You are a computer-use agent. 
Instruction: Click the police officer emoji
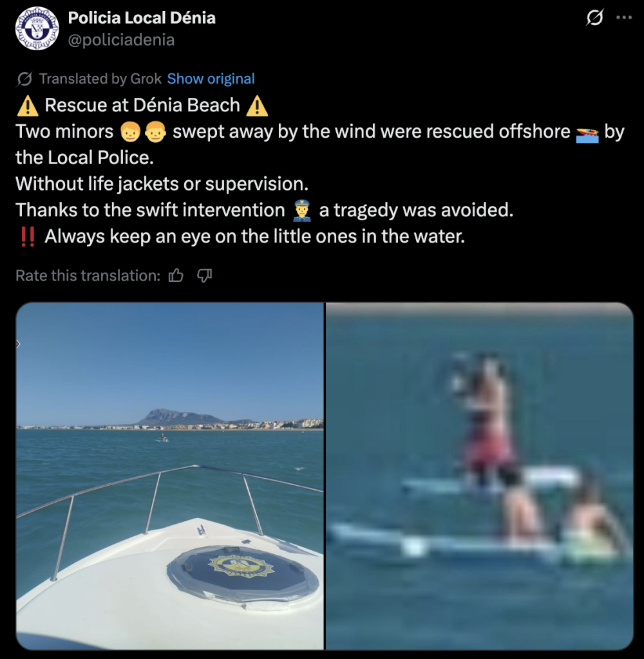coord(302,210)
